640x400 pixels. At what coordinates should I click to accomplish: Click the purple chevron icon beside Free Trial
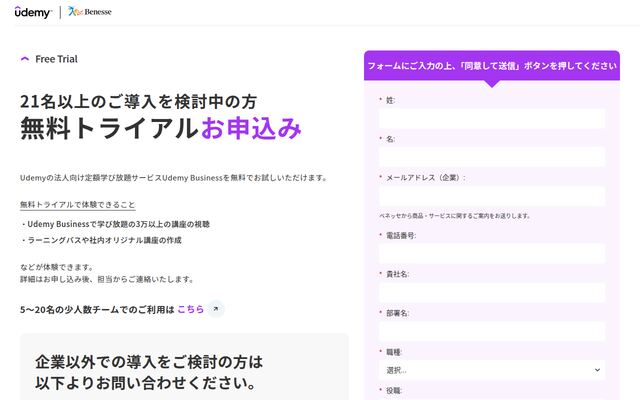(25, 59)
